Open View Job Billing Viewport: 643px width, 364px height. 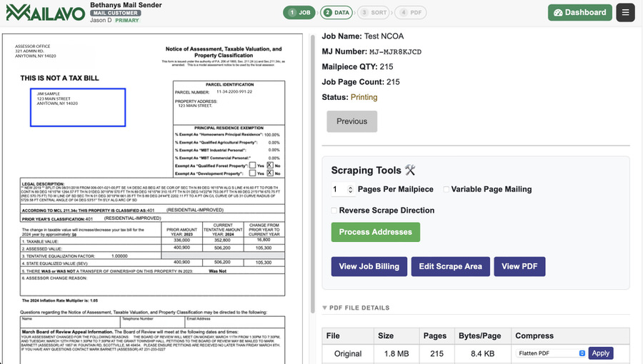[369, 266]
